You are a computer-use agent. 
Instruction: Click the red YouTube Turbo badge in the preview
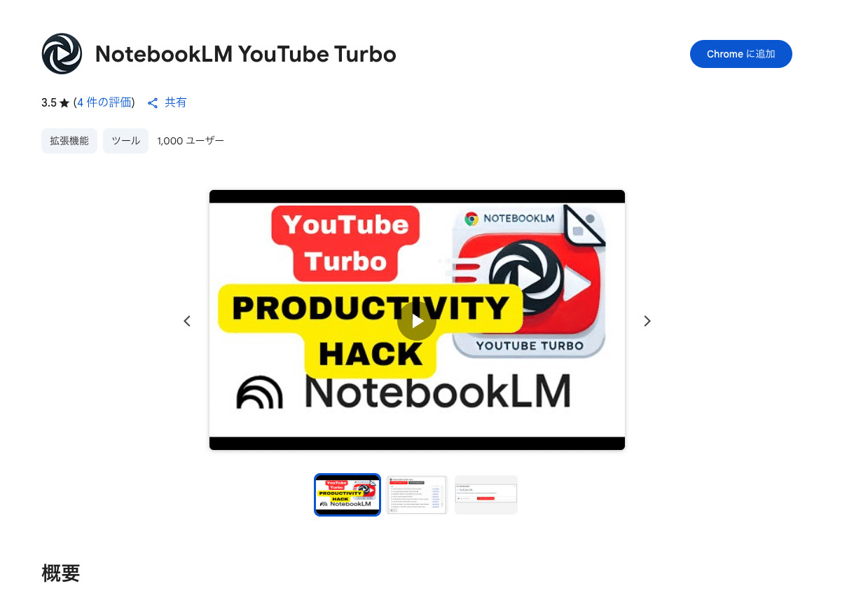tap(345, 243)
